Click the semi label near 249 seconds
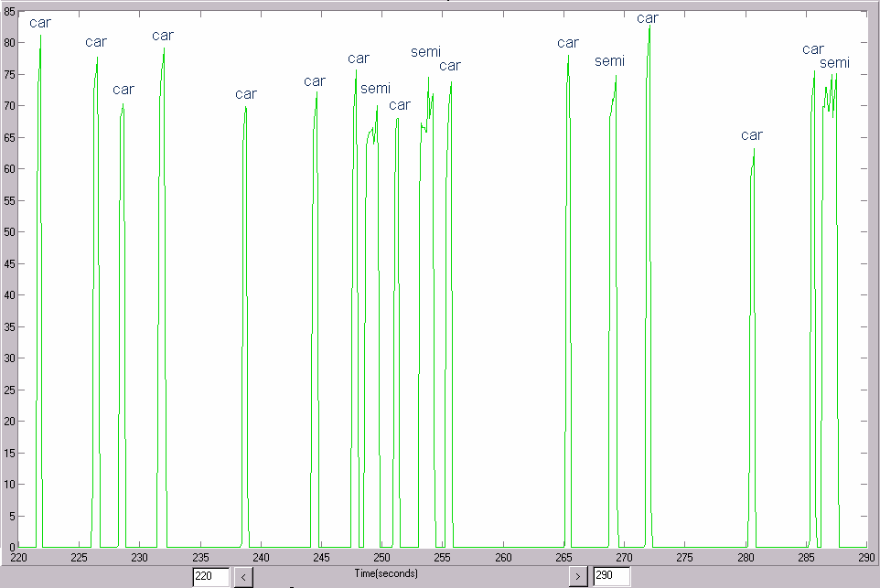 tap(375, 88)
